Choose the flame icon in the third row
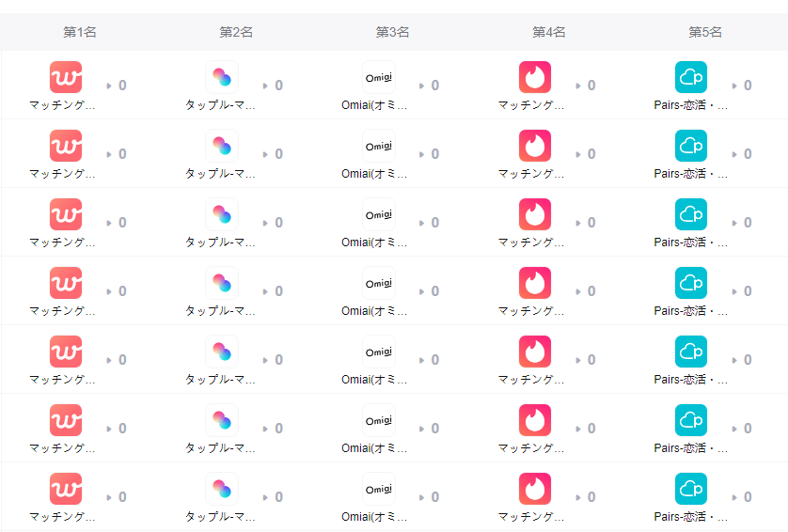 point(535,214)
